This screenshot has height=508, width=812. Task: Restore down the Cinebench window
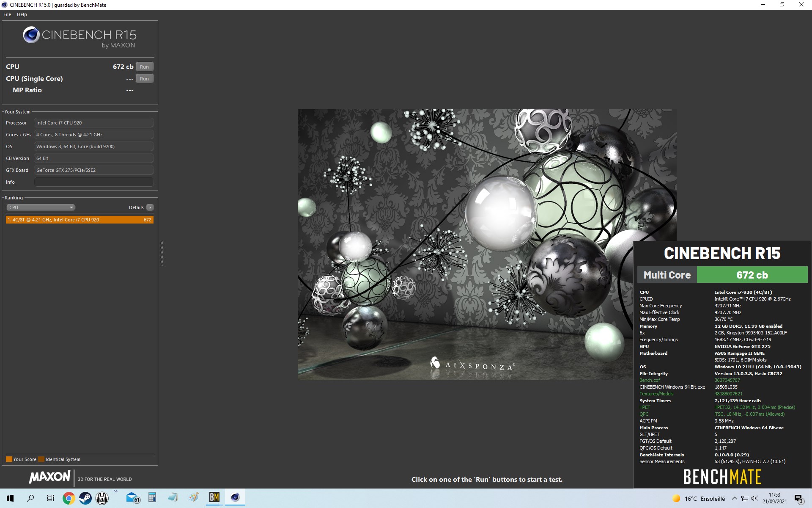pyautogui.click(x=782, y=5)
